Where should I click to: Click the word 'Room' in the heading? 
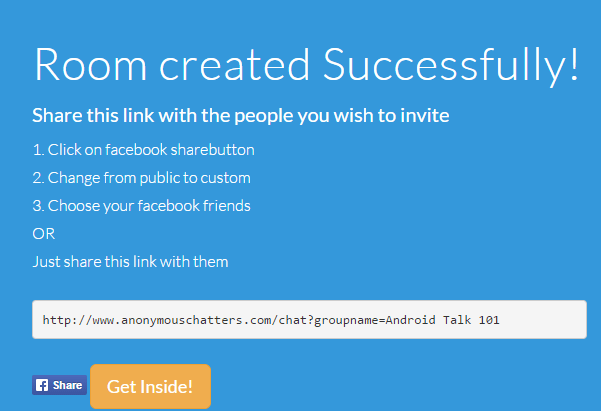point(90,64)
